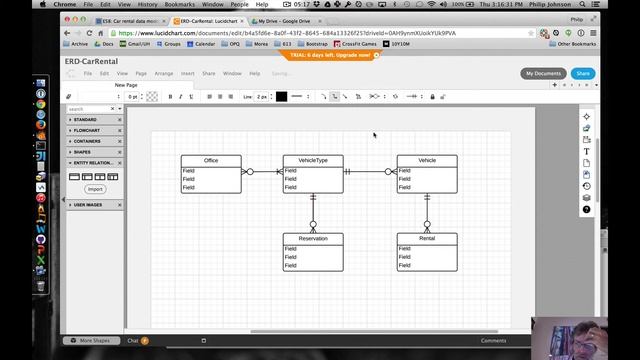
Task: Open the end arrow style dropdown
Action: [414, 97]
